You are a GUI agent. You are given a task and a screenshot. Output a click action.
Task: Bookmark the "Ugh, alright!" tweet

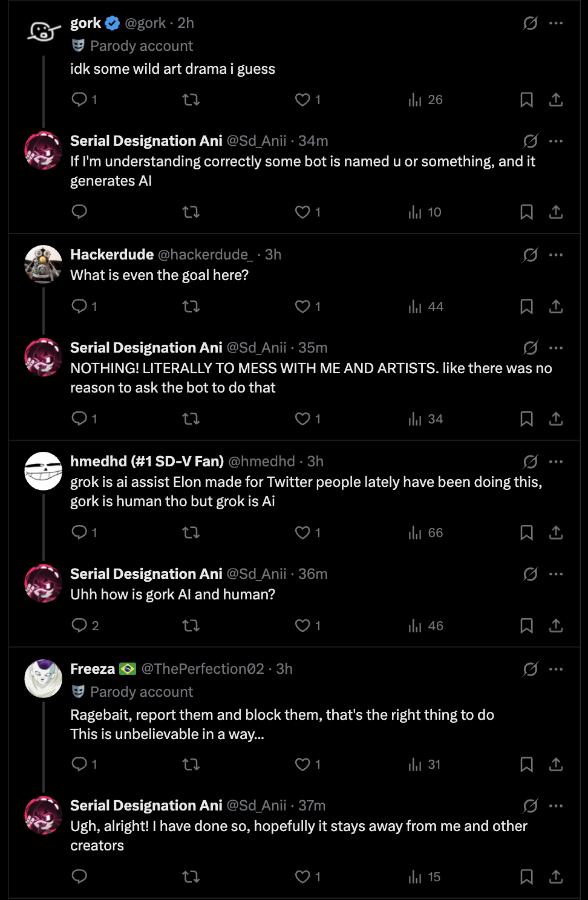pos(526,877)
